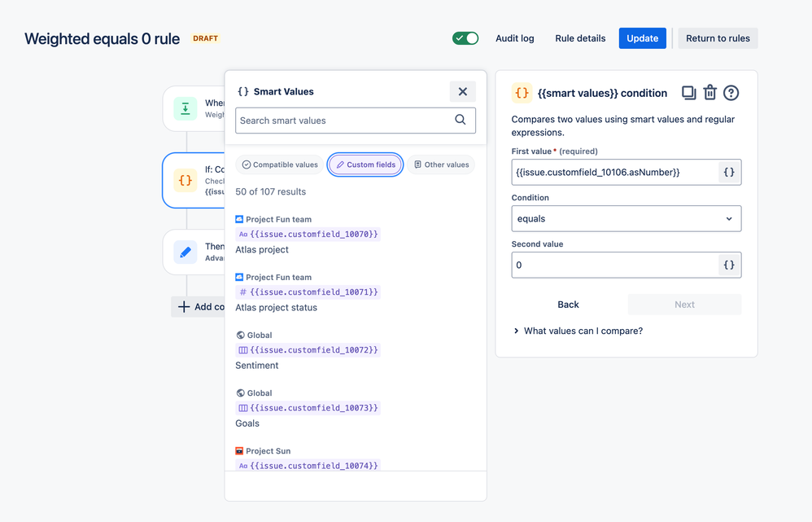Open smart values picker for First value
Viewport: 812px width, 522px height.
[729, 172]
